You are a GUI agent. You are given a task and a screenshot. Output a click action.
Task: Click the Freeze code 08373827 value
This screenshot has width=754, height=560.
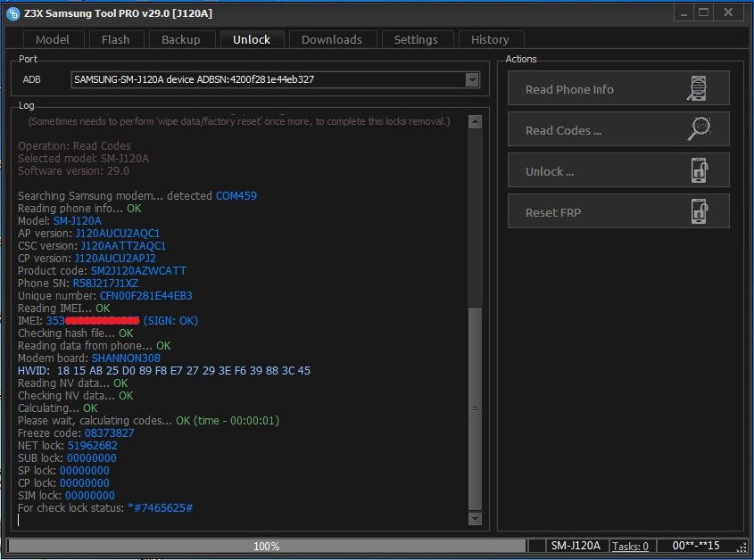click(x=110, y=433)
